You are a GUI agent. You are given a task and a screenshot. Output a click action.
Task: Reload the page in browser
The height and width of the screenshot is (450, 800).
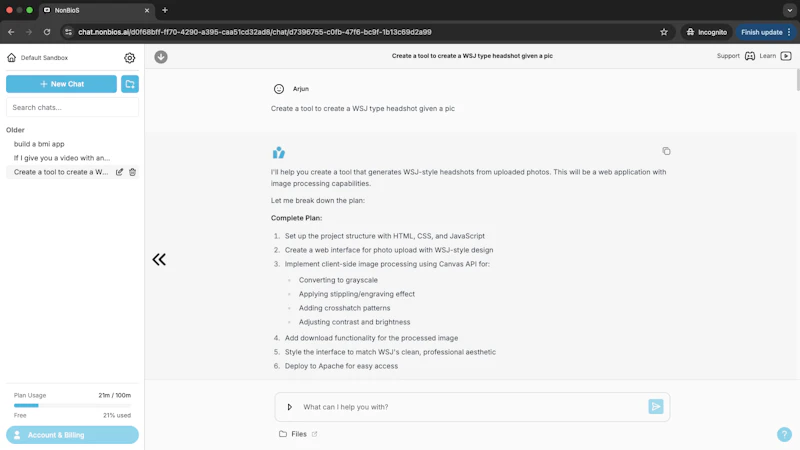[x=47, y=32]
